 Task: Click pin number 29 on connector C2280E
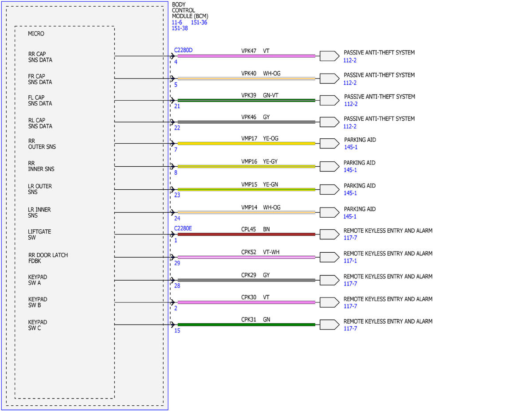177,263
